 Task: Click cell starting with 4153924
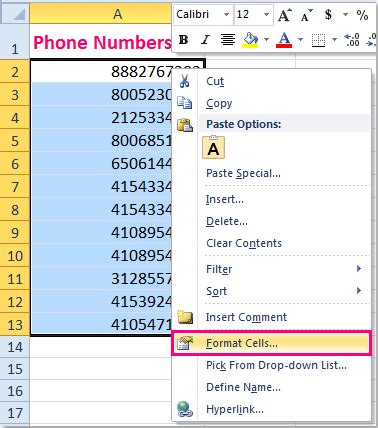point(101,302)
